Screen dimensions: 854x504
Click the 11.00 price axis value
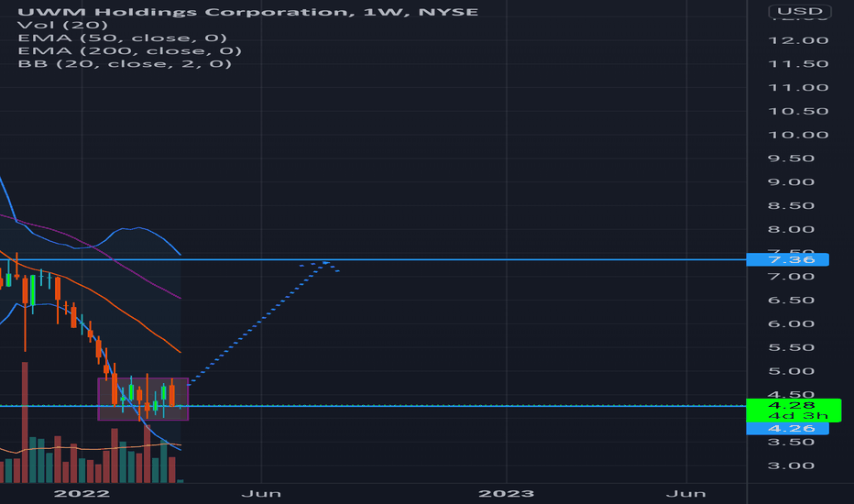[798, 88]
